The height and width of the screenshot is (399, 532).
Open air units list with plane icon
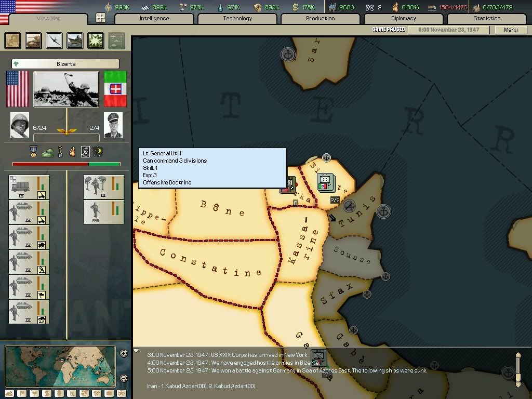pos(54,41)
